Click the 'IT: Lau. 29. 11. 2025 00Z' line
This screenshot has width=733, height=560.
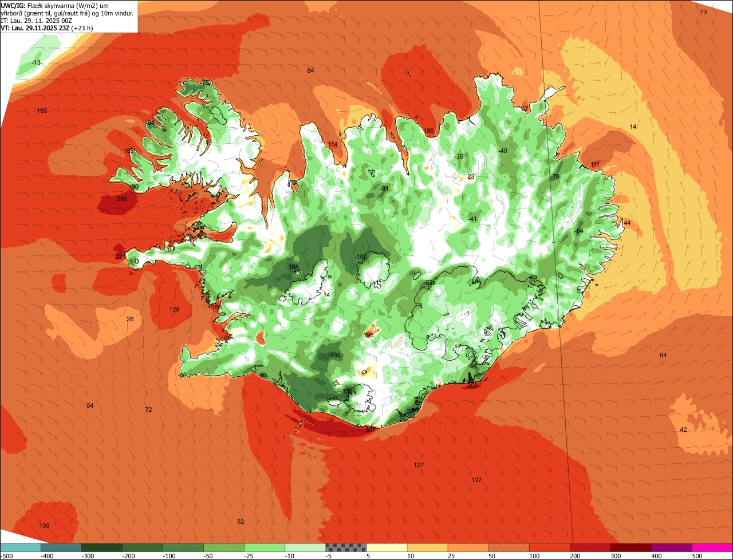pos(36,20)
